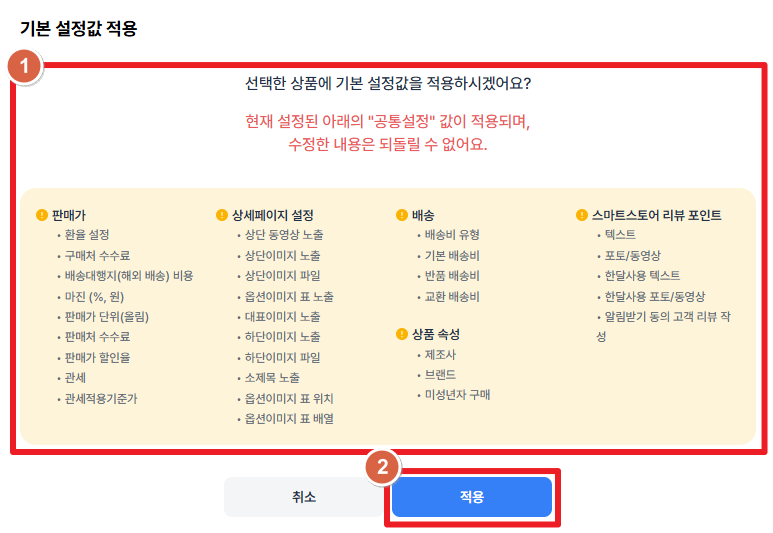This screenshot has width=773, height=533.
Task: Click warning icon beside 배송 heading
Action: [402, 215]
